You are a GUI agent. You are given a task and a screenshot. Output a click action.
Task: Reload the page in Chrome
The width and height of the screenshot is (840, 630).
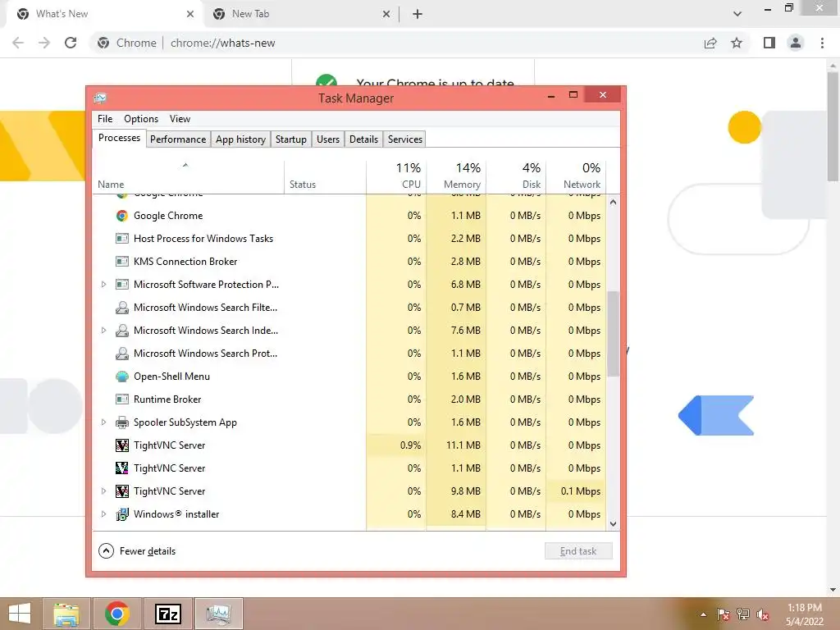[x=71, y=43]
